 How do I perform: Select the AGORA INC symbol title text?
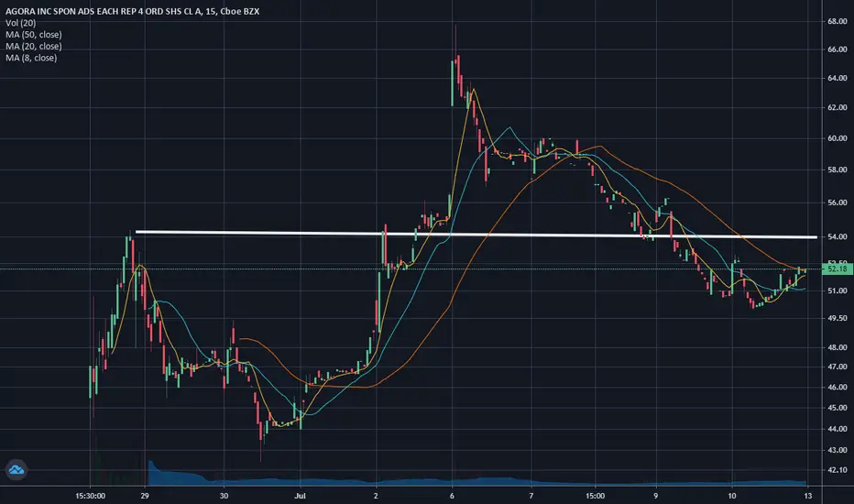point(132,11)
